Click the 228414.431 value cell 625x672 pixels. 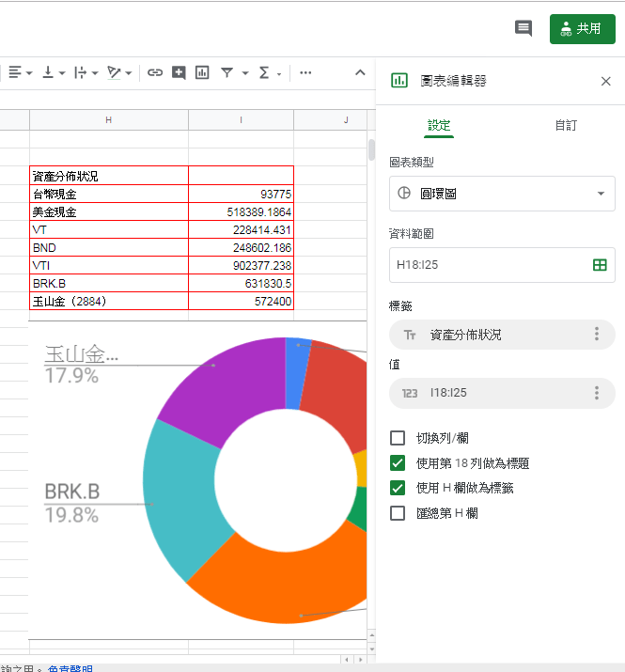pos(241,229)
